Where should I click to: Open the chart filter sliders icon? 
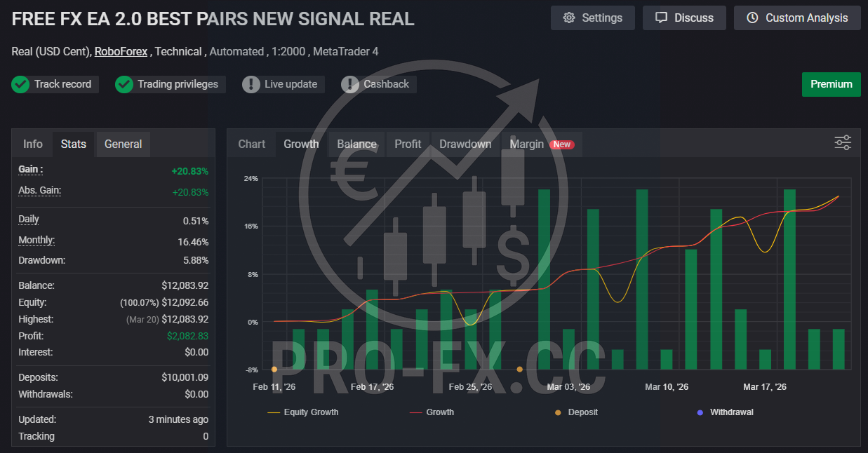843,143
